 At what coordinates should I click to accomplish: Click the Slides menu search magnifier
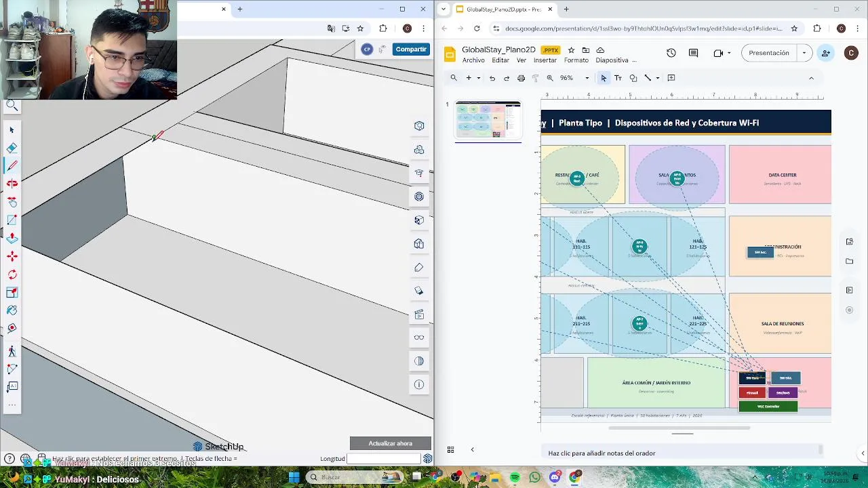click(454, 78)
